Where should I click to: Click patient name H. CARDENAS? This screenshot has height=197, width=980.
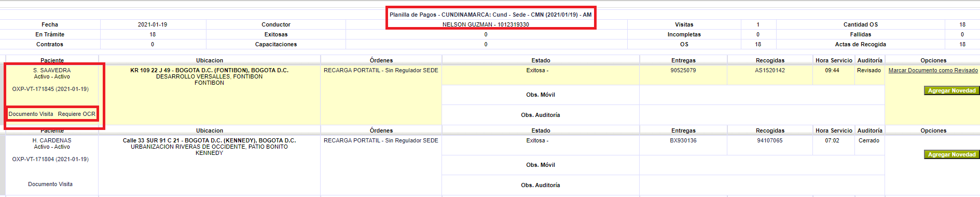click(x=52, y=140)
